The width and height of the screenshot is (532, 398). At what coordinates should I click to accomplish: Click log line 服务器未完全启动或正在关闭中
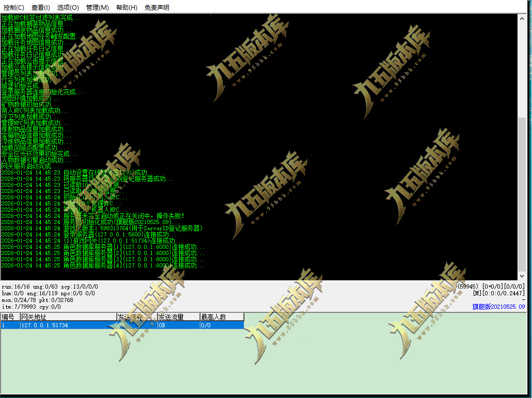(x=92, y=216)
